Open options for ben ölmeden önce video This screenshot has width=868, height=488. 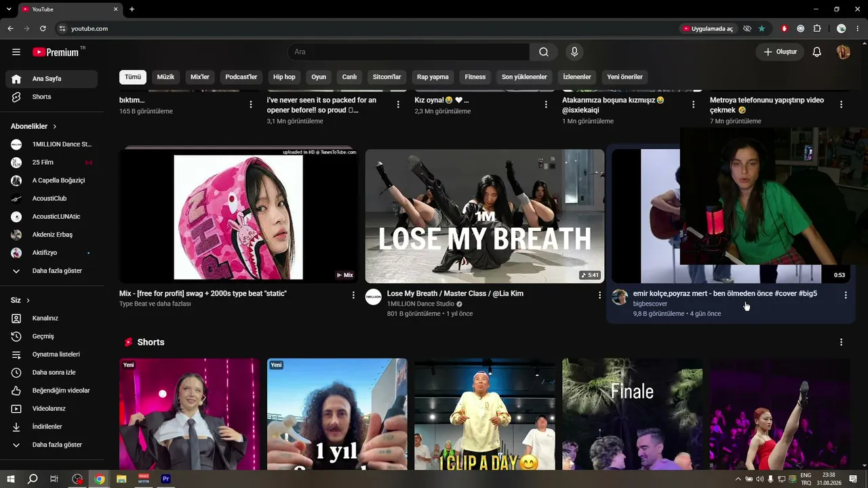846,295
